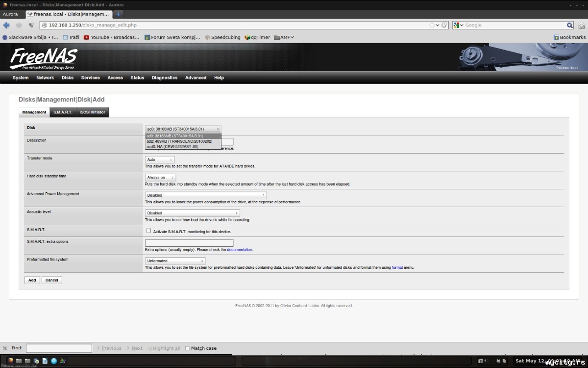The width and height of the screenshot is (588, 368).
Task: Open first folder icon in taskbar
Action: pos(19,361)
